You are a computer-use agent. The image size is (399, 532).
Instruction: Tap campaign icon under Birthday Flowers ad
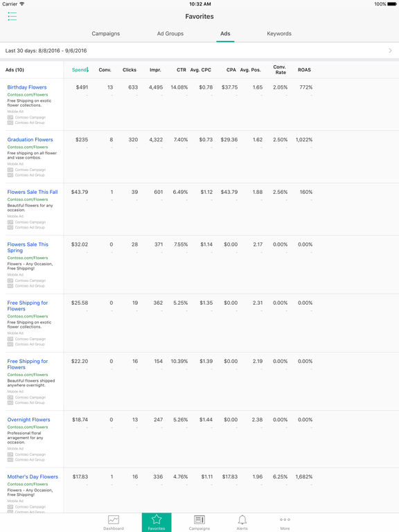click(x=10, y=117)
